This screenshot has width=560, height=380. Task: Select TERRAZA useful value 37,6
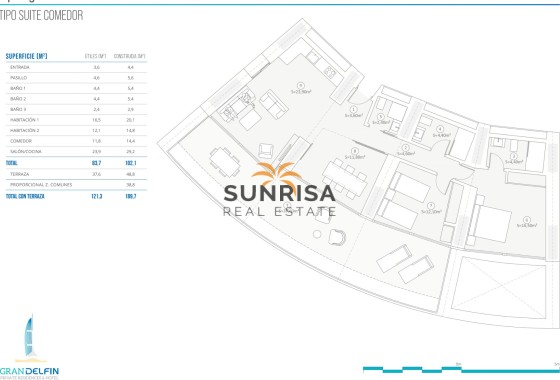click(x=96, y=174)
